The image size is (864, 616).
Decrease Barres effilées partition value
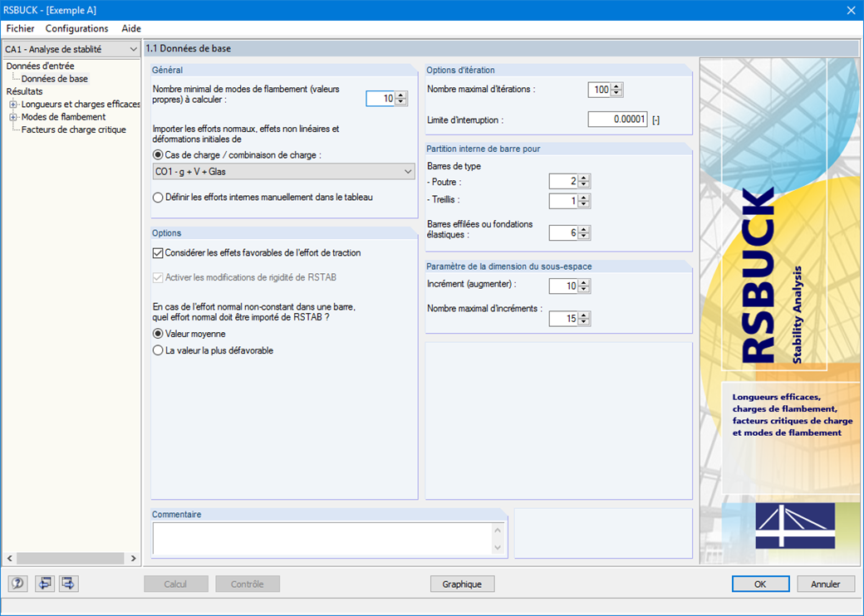pos(584,236)
